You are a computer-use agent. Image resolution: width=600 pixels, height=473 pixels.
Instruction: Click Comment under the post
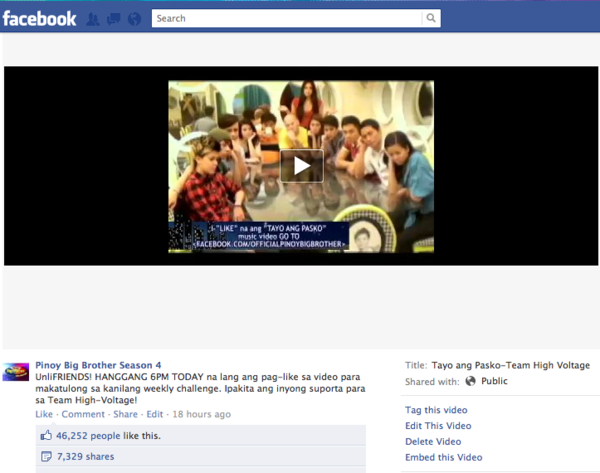[x=83, y=414]
